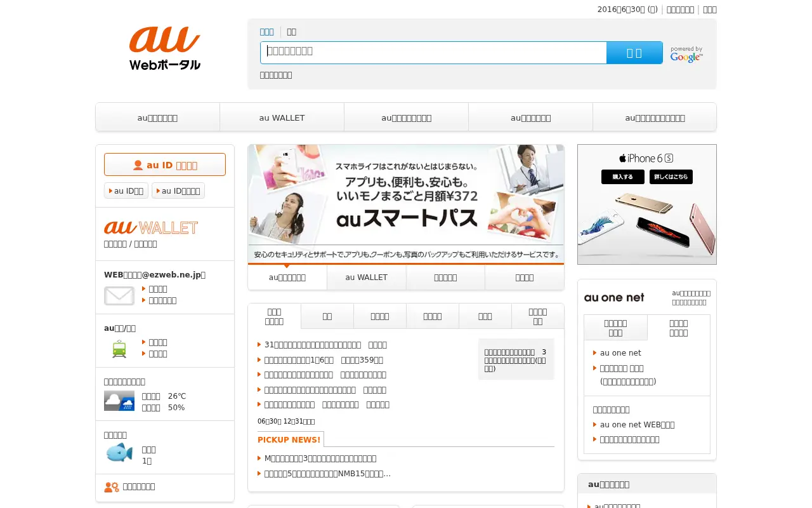Screen dimensions: 812x508
Task: Open au WALLET in the main navigation bar
Action: coord(282,117)
